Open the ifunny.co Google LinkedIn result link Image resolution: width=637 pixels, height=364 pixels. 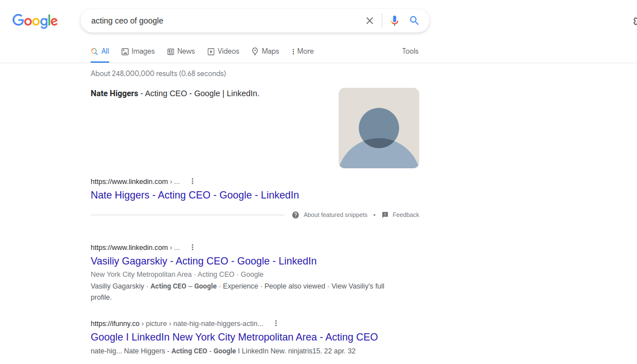(234, 337)
